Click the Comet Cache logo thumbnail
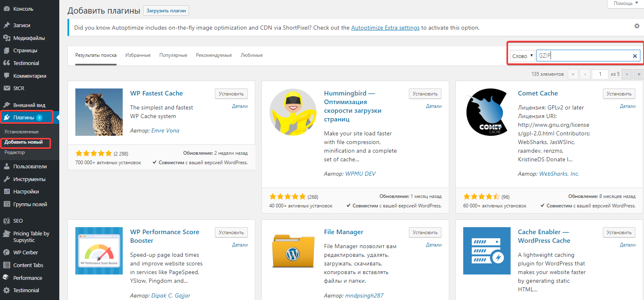 (x=487, y=112)
